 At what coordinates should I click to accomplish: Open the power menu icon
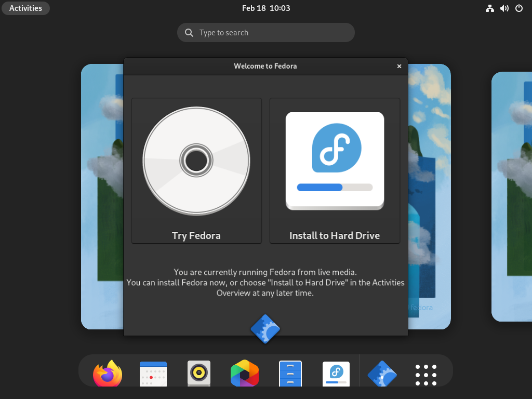point(519,8)
